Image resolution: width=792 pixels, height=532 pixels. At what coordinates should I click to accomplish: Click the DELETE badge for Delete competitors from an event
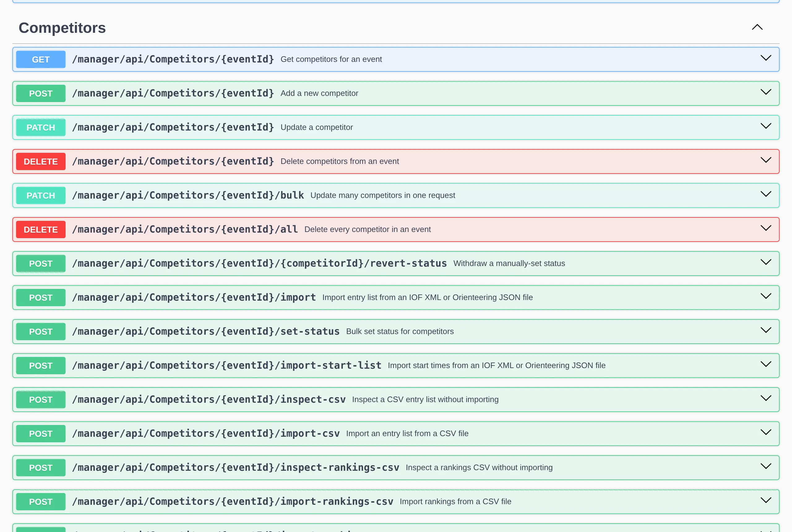[x=41, y=161]
